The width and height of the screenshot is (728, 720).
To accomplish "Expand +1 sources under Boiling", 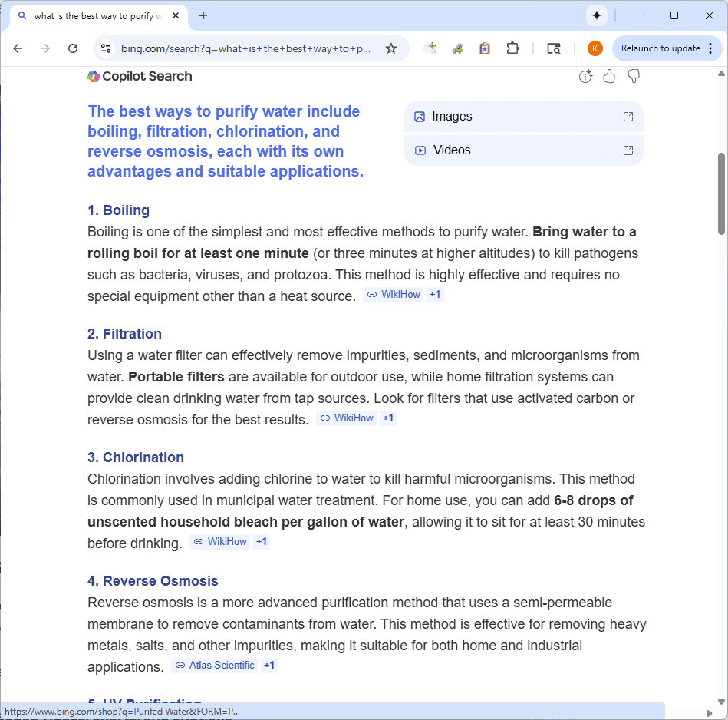I will tap(435, 295).
